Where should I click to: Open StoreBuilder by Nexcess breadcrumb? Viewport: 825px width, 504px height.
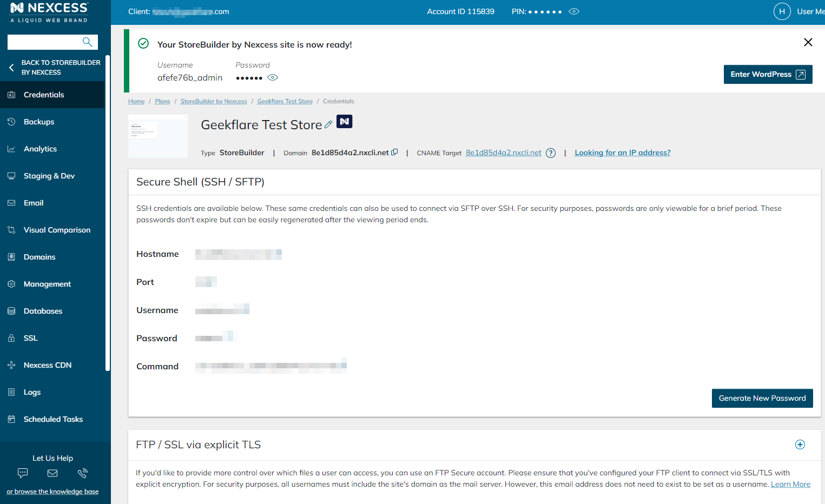(x=214, y=101)
